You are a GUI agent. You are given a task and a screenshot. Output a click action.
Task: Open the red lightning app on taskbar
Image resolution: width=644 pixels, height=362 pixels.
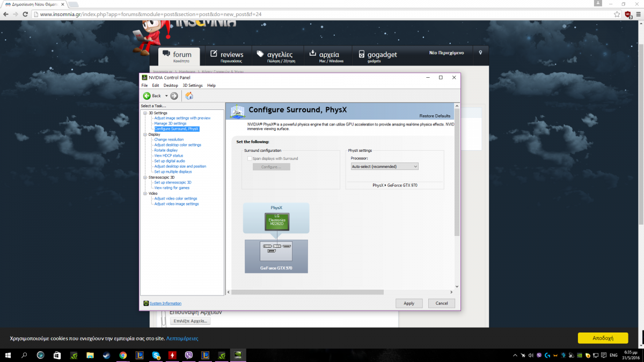coord(172,355)
